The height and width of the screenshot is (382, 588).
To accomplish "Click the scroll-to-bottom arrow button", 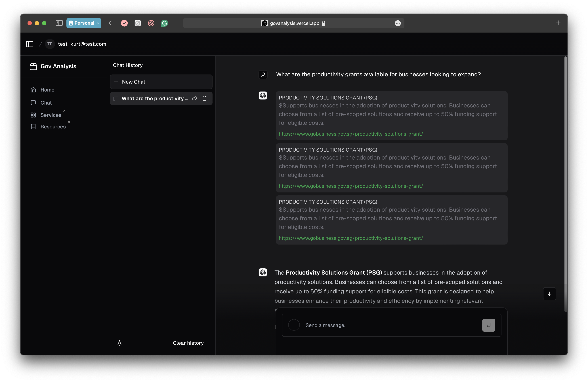I will (x=549, y=294).
